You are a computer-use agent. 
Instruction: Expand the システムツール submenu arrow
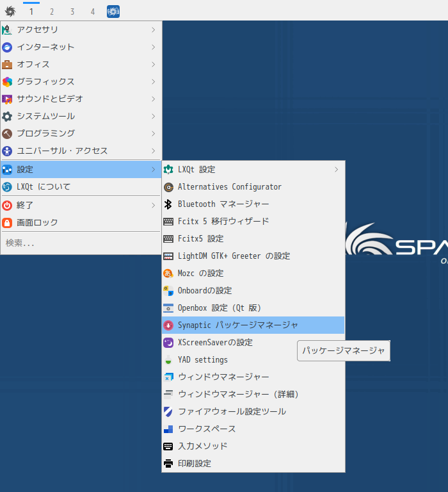[154, 116]
